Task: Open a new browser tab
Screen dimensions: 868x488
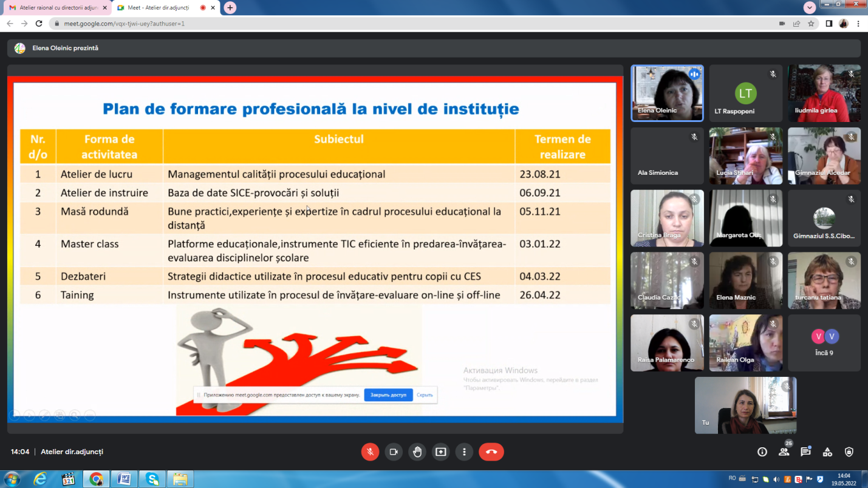Action: pyautogui.click(x=230, y=7)
